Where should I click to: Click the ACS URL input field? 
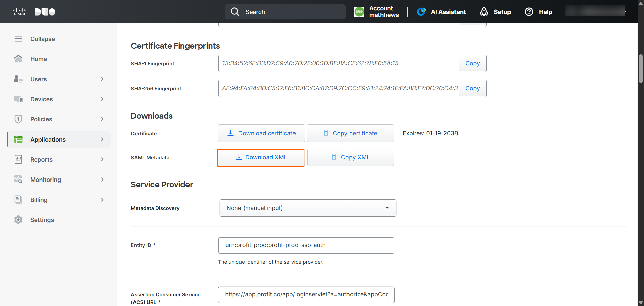306,295
